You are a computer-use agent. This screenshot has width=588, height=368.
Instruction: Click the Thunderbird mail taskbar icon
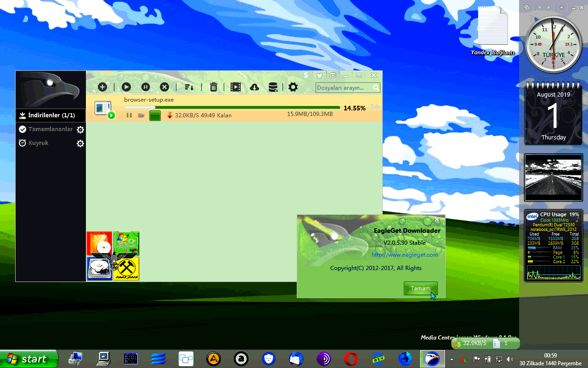296,358
